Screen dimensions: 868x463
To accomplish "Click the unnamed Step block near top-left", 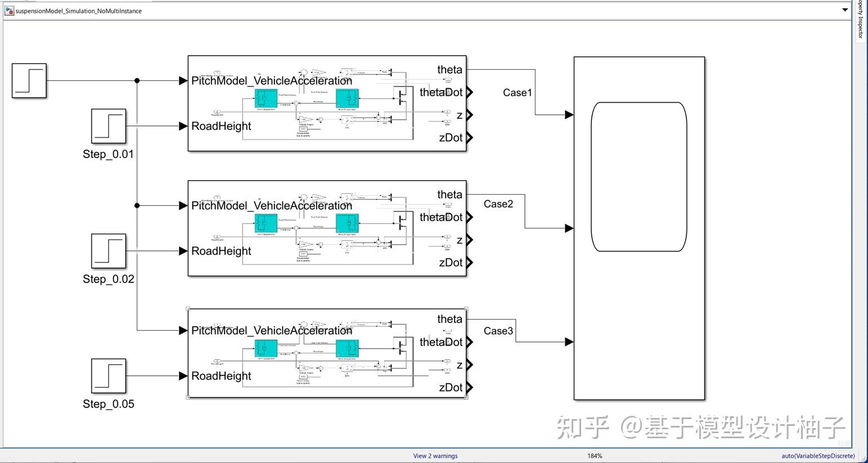I will pyautogui.click(x=29, y=80).
